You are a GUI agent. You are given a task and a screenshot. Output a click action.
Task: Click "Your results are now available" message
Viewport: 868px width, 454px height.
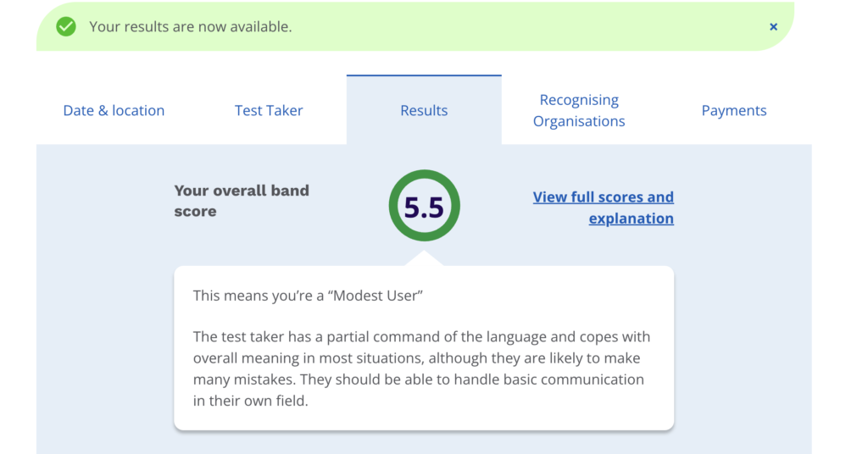coord(191,27)
